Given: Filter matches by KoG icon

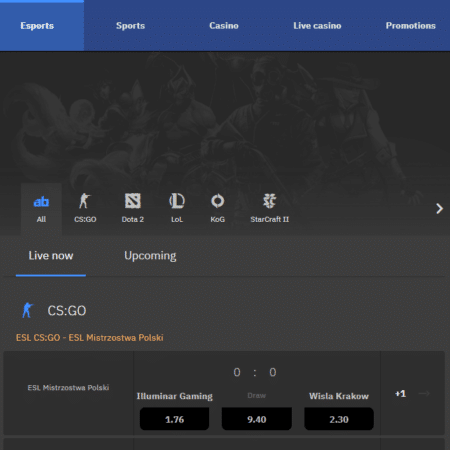Looking at the screenshot, I should click(x=217, y=201).
